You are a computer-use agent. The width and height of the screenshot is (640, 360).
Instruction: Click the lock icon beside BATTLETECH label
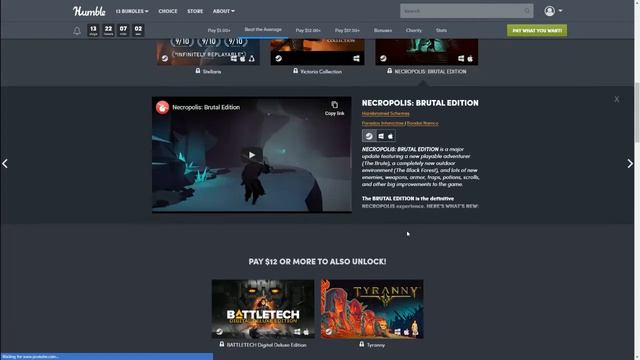coord(222,344)
